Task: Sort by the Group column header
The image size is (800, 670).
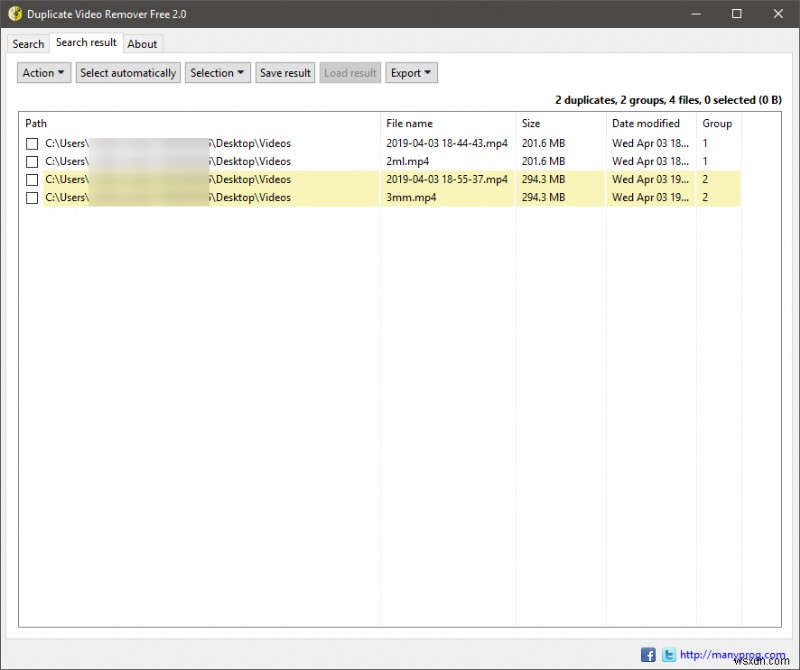Action: [x=717, y=123]
